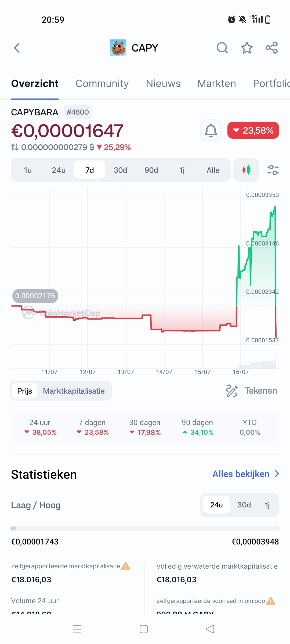Expand Alles bekijken statistics
The image size is (290, 644).
click(246, 474)
